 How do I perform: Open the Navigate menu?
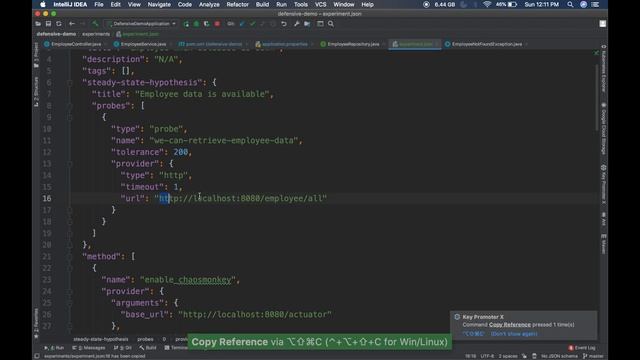coord(159,4)
